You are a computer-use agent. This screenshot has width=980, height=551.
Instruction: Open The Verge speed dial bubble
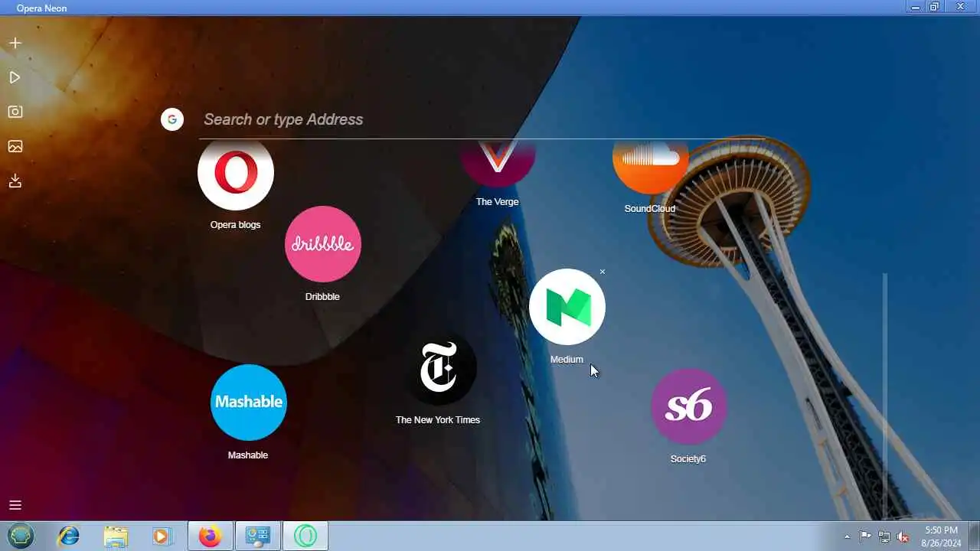[x=498, y=163]
